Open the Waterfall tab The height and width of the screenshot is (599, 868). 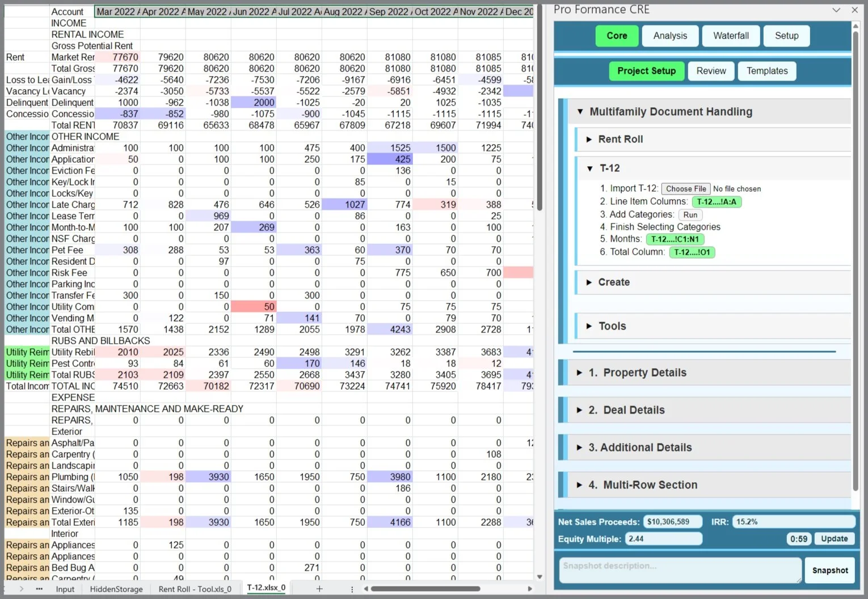(731, 35)
